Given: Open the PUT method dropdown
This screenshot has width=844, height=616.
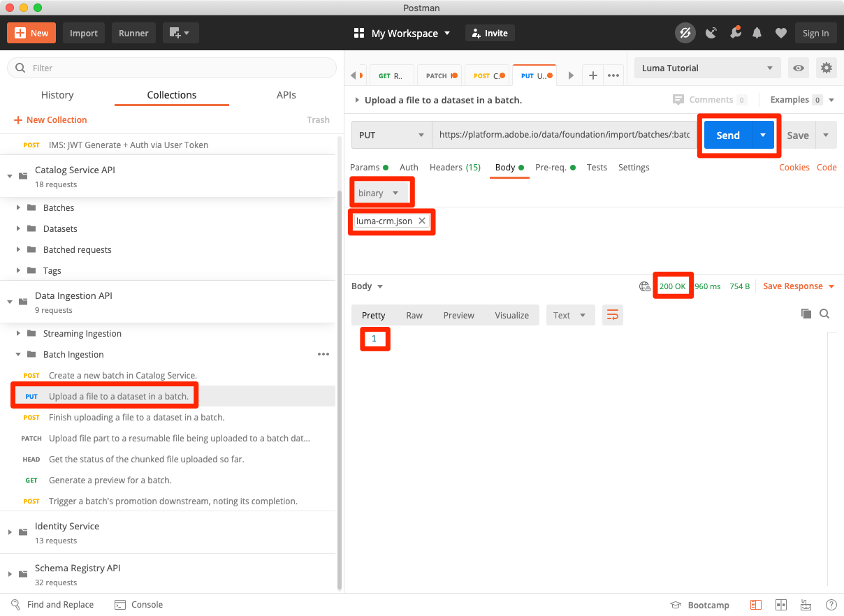Looking at the screenshot, I should 391,135.
